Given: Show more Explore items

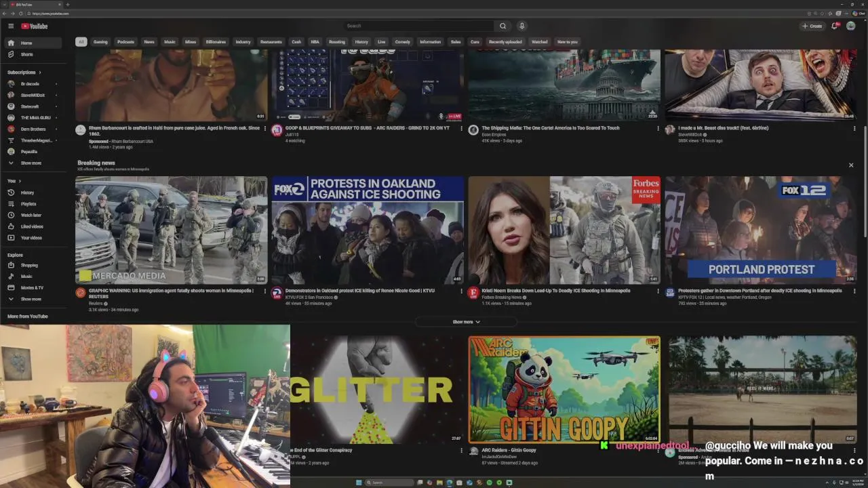Looking at the screenshot, I should click(x=34, y=299).
